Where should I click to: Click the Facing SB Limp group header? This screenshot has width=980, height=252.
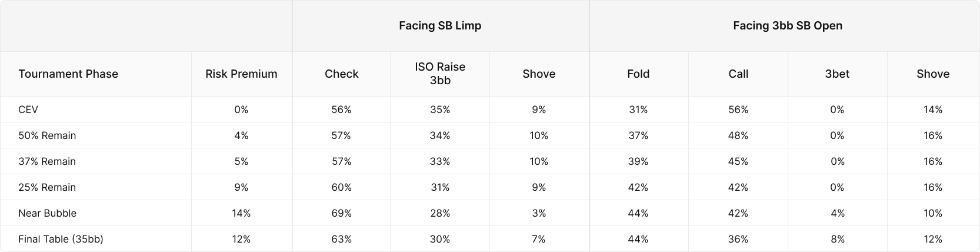pyautogui.click(x=440, y=25)
